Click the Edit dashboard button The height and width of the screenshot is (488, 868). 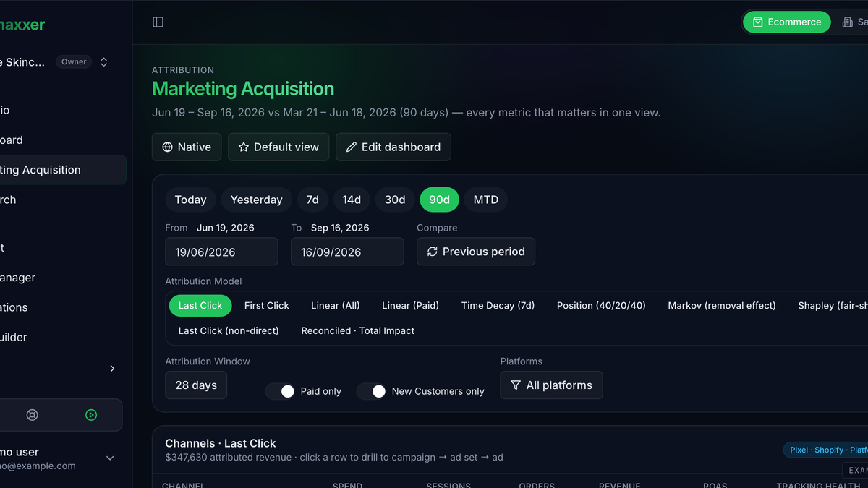pyautogui.click(x=393, y=147)
